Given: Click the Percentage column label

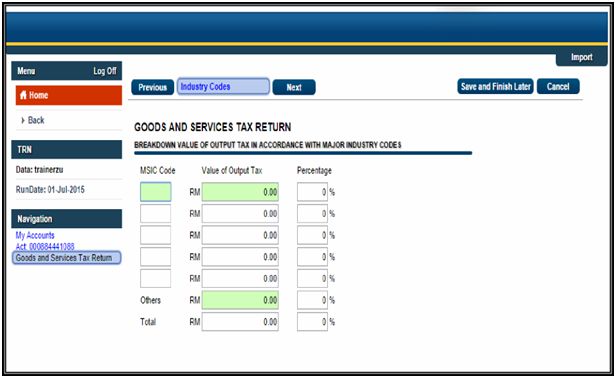Looking at the screenshot, I should pyautogui.click(x=314, y=171).
